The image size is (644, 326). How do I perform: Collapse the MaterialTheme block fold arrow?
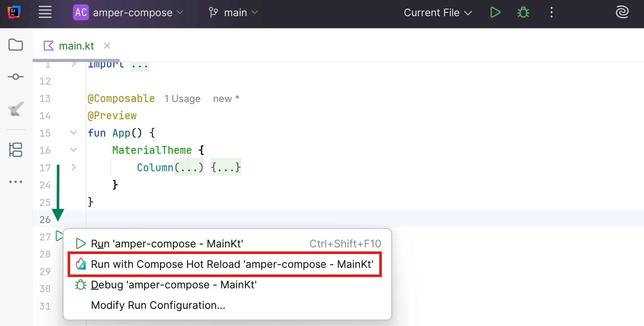(73, 150)
